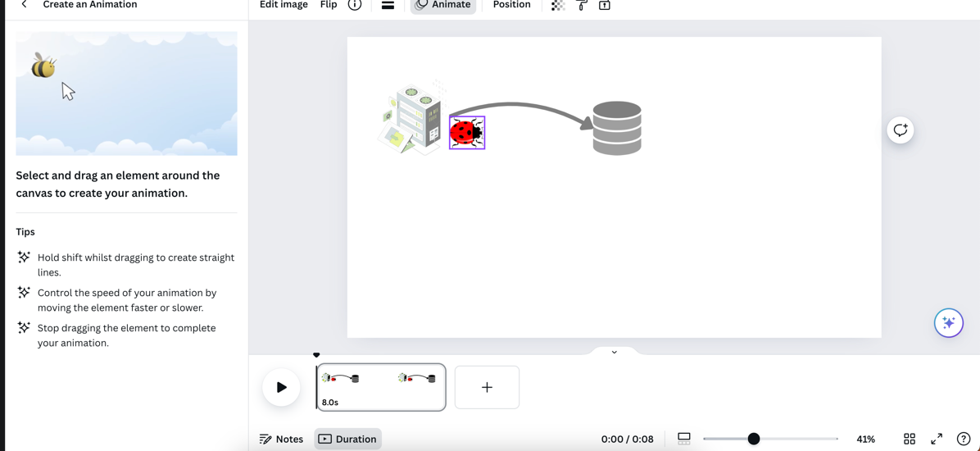The height and width of the screenshot is (451, 980).
Task: Click the bee animation preview thumbnail
Action: [x=126, y=93]
